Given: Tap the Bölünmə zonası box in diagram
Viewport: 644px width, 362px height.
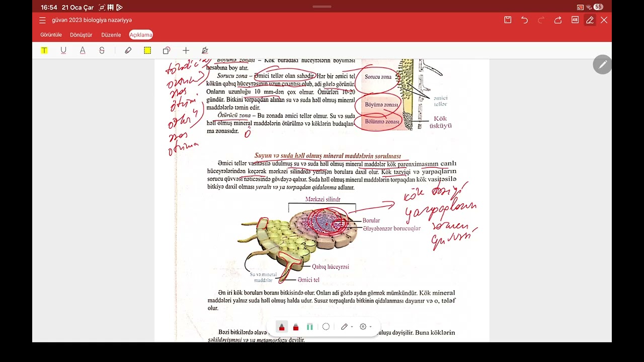Looking at the screenshot, I should click(x=382, y=121).
